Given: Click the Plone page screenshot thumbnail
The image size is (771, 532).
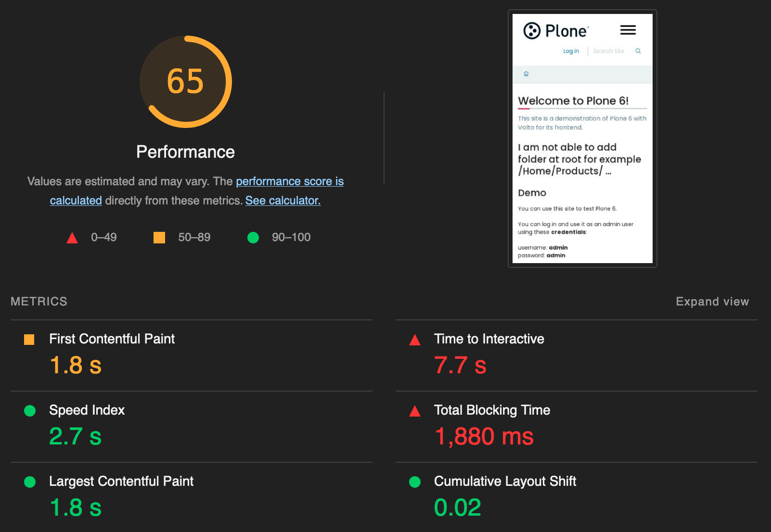Looking at the screenshot, I should click(582, 139).
